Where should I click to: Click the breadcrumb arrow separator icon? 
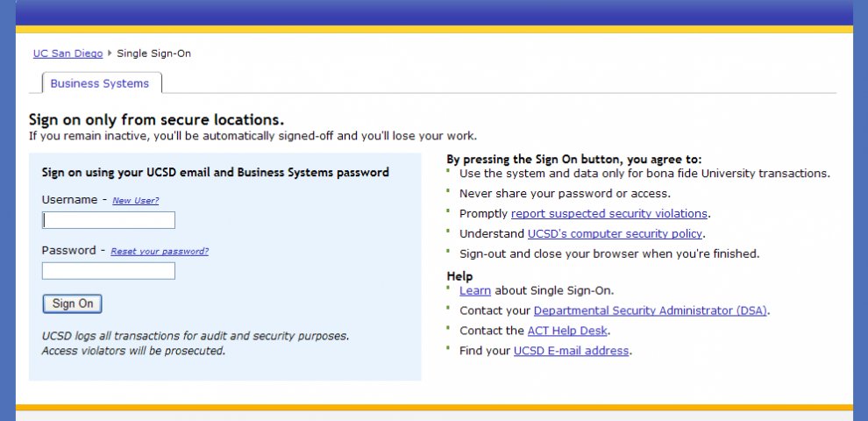[x=110, y=54]
